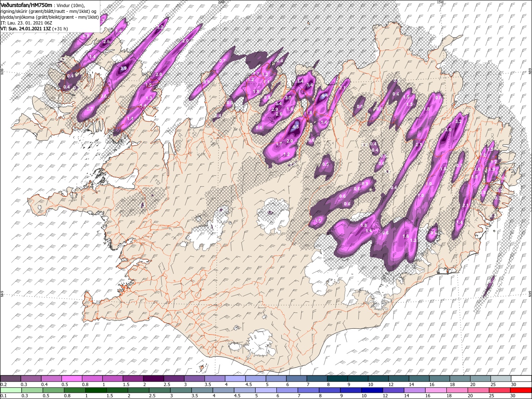Pick dark green swatch between 1 and 1.5, lower legend
Image resolution: width=532 pixels, height=399 pixels.
click(96, 390)
